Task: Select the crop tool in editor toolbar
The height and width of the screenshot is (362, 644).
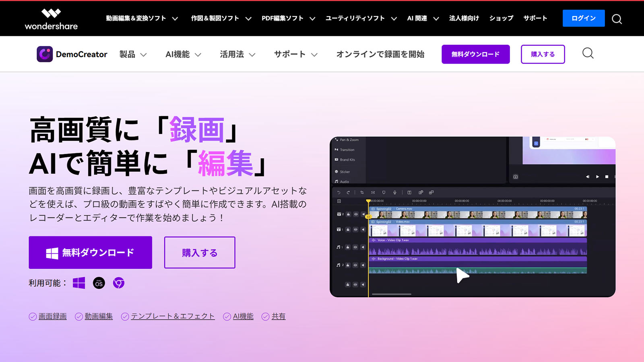Action: [x=362, y=192]
